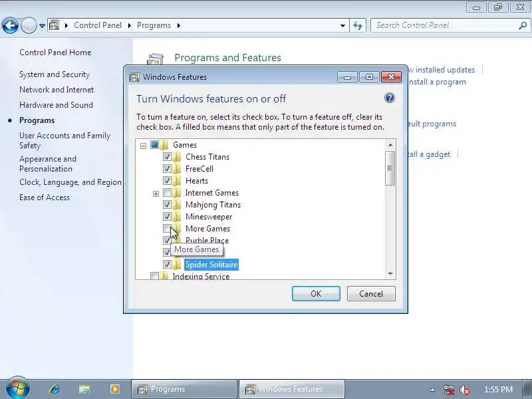Click the features list scrollbar thumb
This screenshot has height=399, width=532.
click(x=390, y=168)
